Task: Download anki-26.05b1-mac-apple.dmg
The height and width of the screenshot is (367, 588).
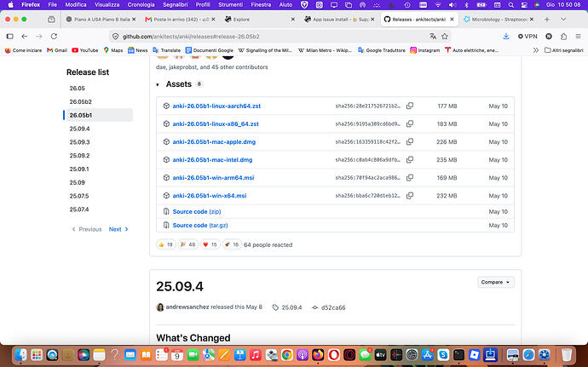Action: pyautogui.click(x=214, y=141)
